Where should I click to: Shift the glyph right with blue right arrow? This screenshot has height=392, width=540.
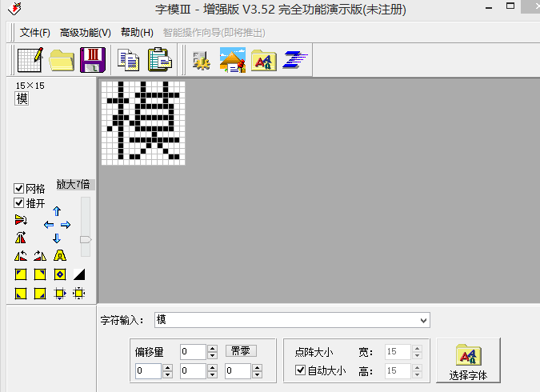pos(66,225)
